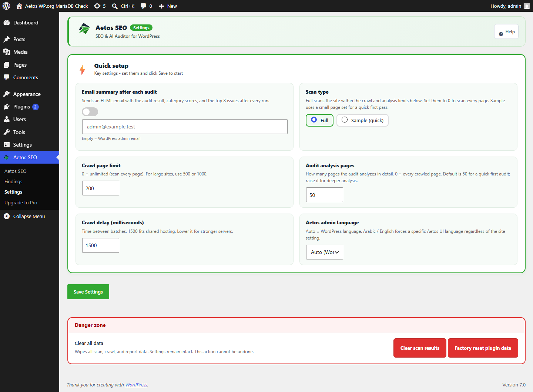Viewport: 533px width, 392px height.
Task: Click the Media icon in sidebar
Action: 7,52
